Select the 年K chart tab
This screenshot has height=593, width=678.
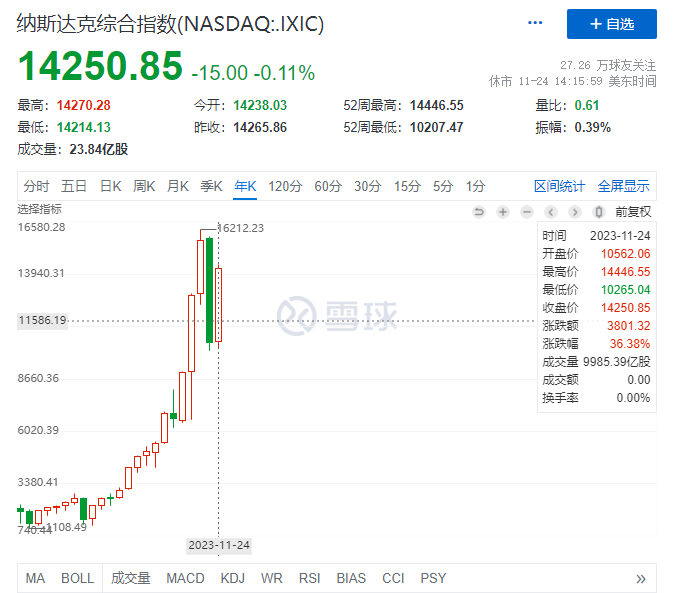tap(245, 186)
